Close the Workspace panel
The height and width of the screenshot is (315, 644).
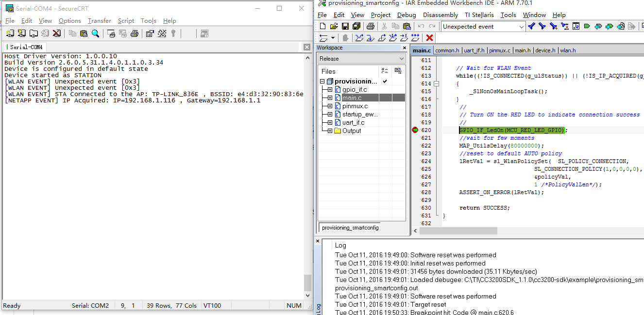405,48
